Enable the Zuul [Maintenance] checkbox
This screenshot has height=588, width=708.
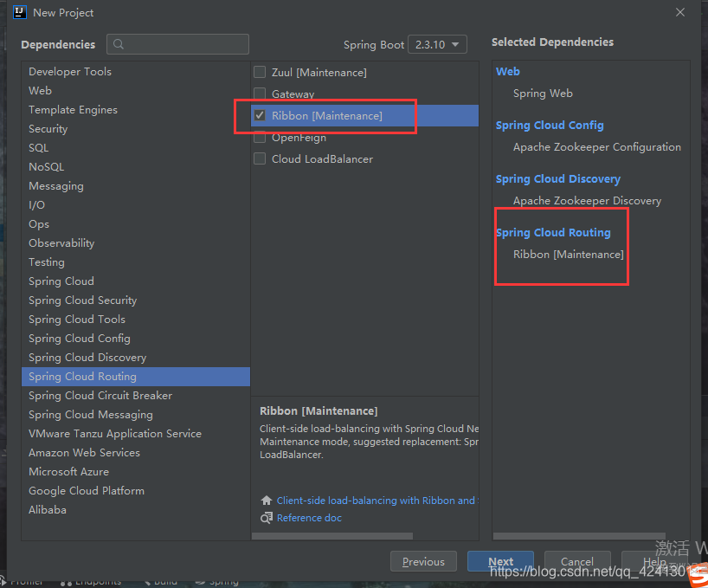260,72
